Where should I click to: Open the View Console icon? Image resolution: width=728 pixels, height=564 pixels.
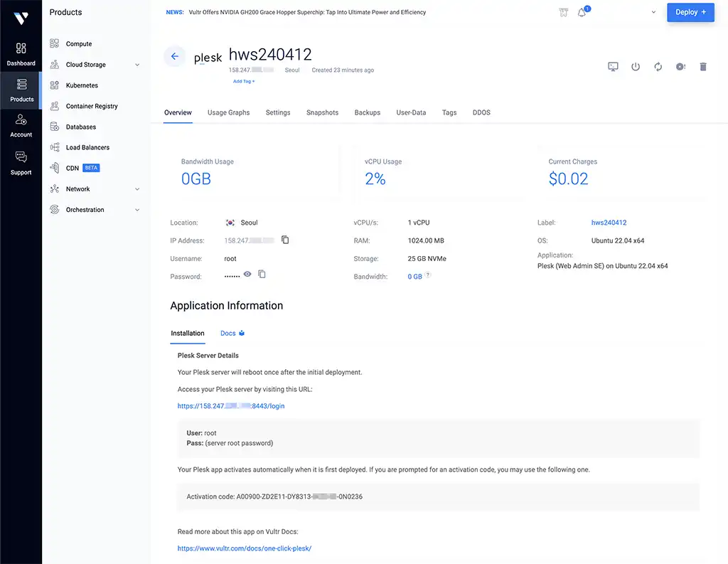click(613, 67)
